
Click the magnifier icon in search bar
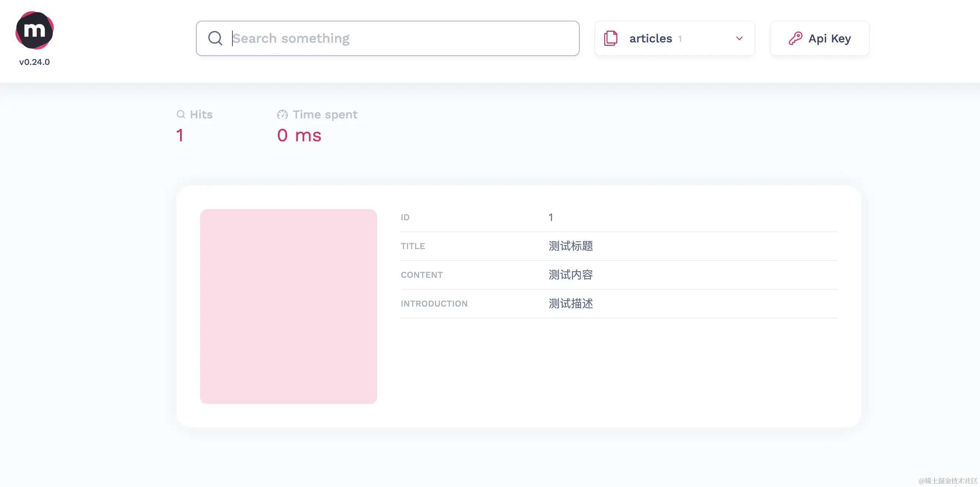tap(215, 38)
